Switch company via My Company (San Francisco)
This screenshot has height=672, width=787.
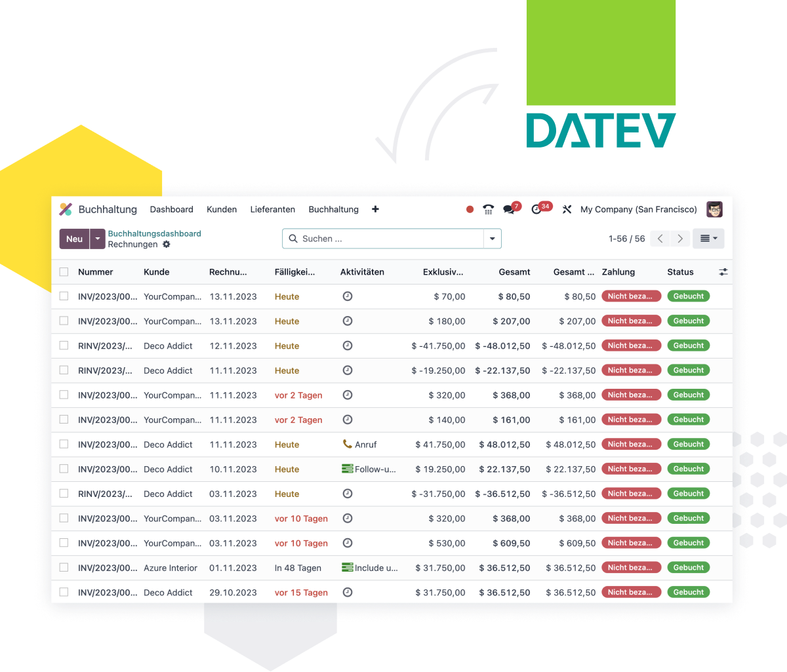[x=639, y=210]
